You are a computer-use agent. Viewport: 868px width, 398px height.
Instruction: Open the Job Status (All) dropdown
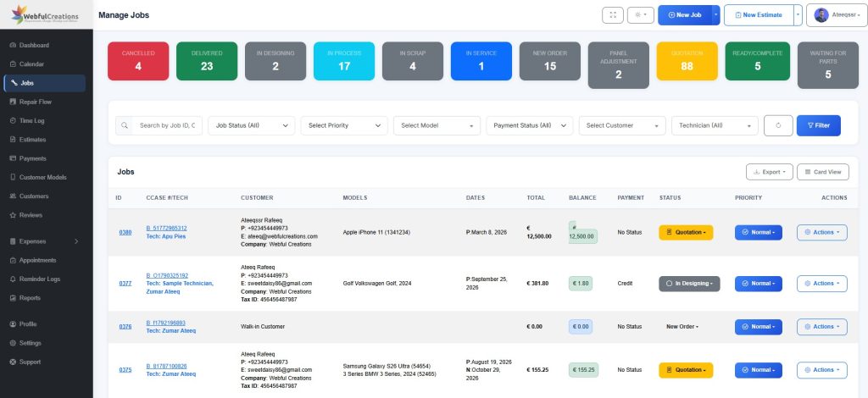[252, 125]
